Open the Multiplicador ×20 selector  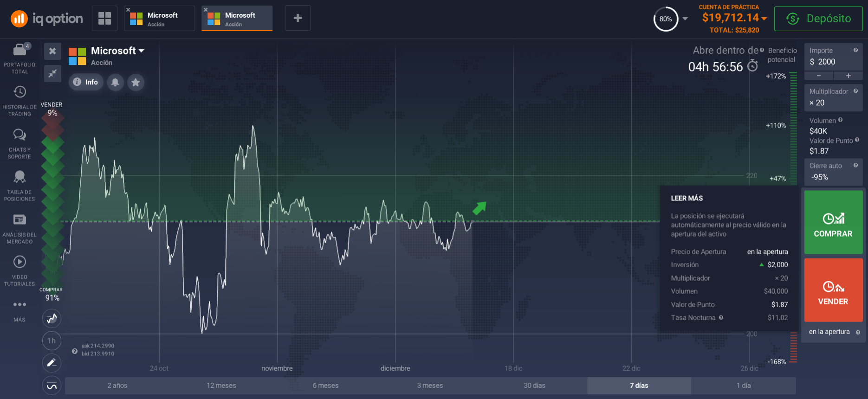point(833,97)
